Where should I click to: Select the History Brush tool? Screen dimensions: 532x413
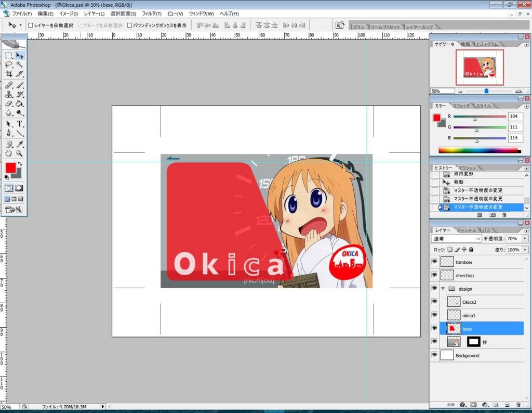point(20,95)
